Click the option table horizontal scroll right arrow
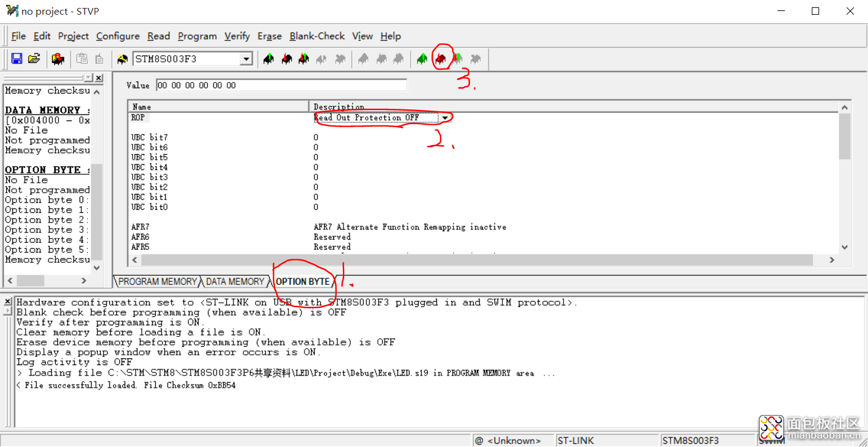Image resolution: width=868 pixels, height=447 pixels. pyautogui.click(x=832, y=260)
